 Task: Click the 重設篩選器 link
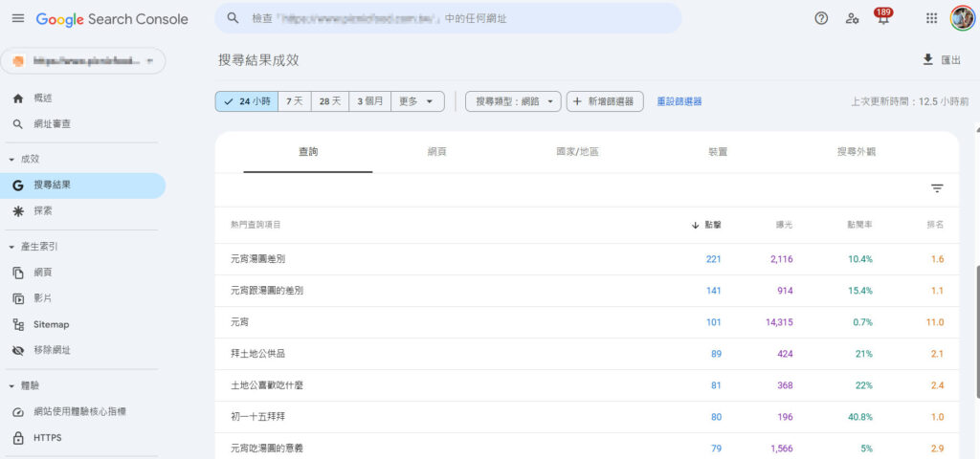(x=679, y=101)
